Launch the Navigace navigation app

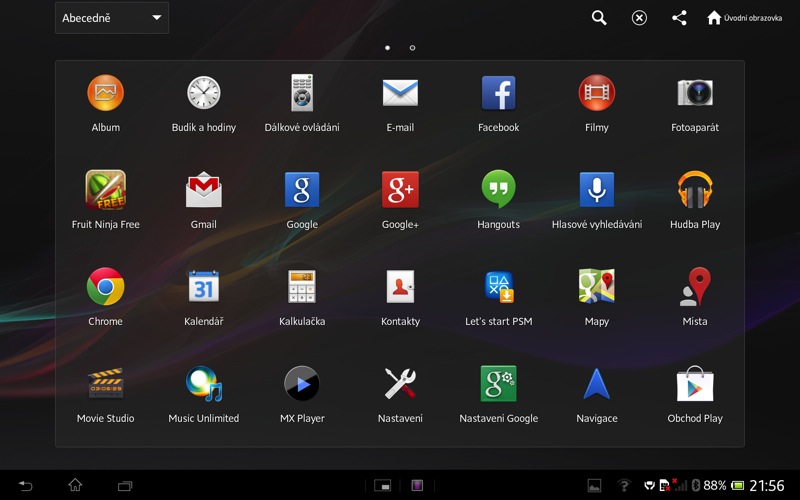[596, 384]
